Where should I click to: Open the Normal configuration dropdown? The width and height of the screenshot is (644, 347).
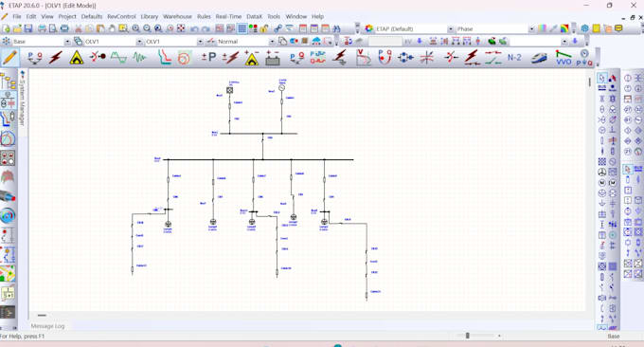(272, 42)
